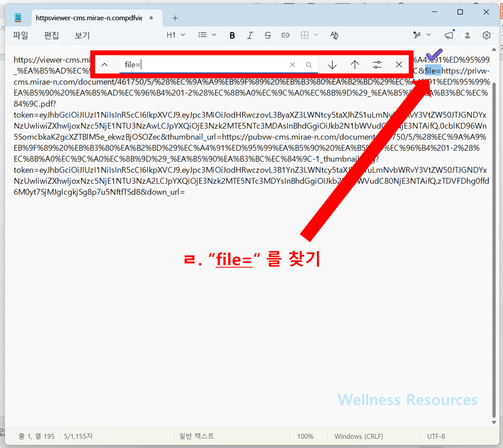This screenshot has width=503, height=448.
Task: Insert a link with the link icon
Action: [x=285, y=35]
